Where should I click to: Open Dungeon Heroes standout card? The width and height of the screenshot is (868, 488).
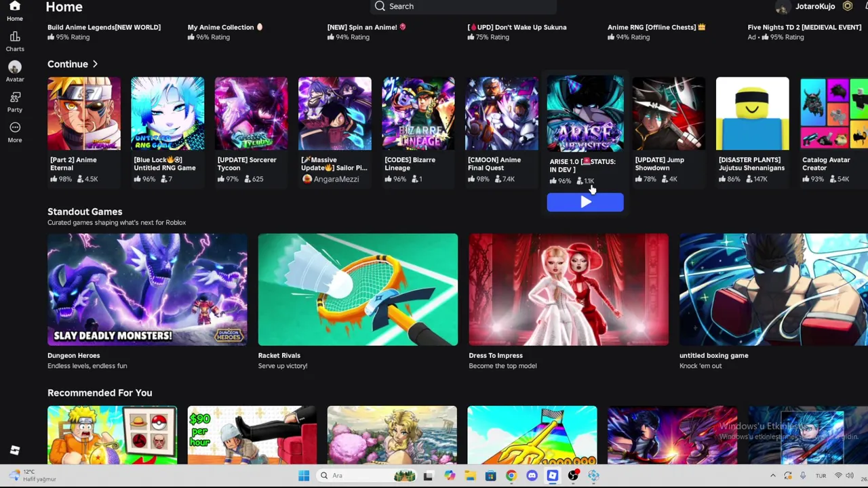coord(147,289)
